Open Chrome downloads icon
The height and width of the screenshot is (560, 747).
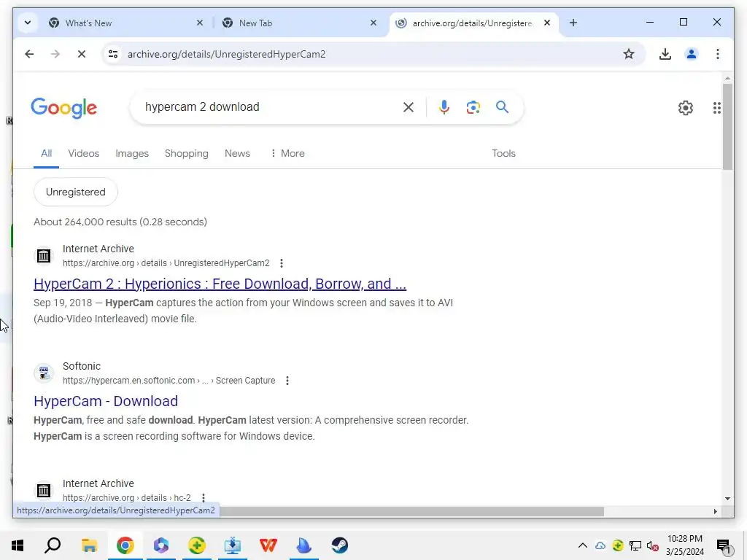(665, 54)
